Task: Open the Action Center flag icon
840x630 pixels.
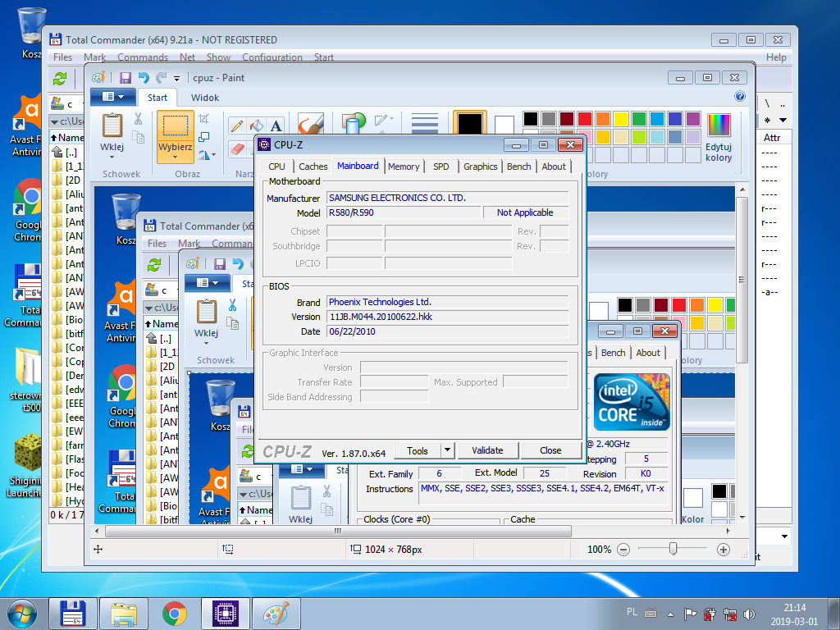Action: [x=691, y=614]
